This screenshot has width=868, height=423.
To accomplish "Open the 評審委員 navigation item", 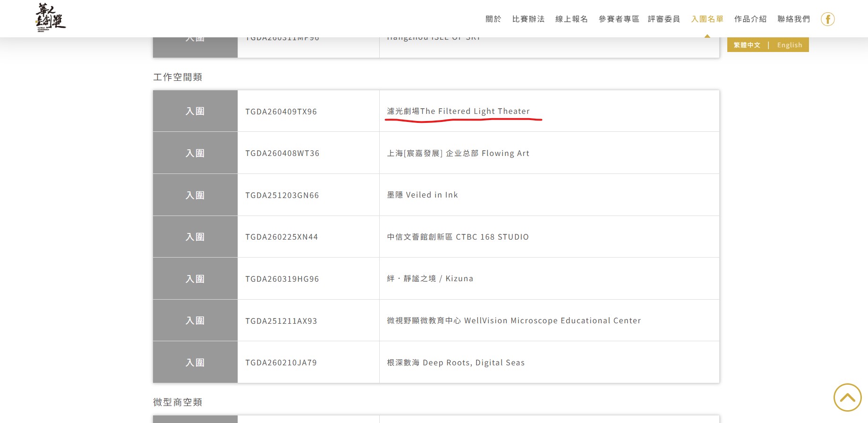I will coord(664,19).
